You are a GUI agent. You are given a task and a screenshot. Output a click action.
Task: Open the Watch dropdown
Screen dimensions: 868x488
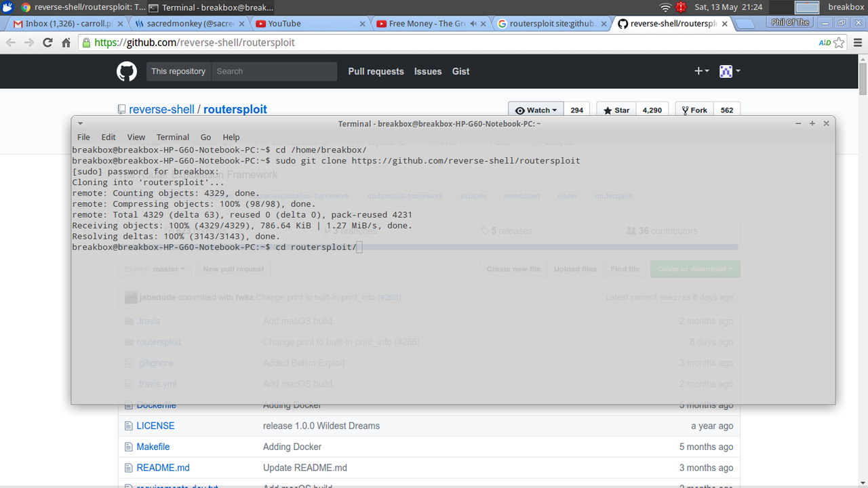click(536, 109)
